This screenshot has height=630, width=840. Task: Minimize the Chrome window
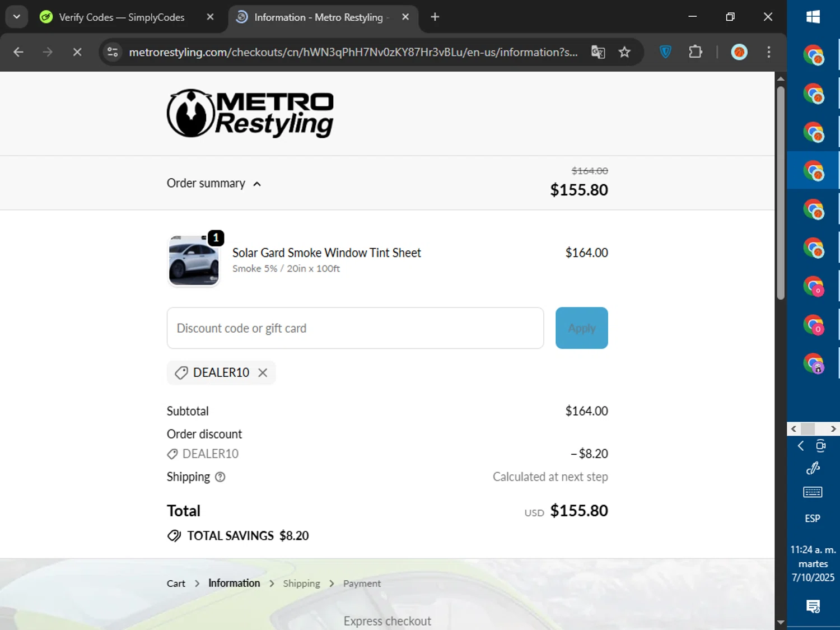(693, 17)
